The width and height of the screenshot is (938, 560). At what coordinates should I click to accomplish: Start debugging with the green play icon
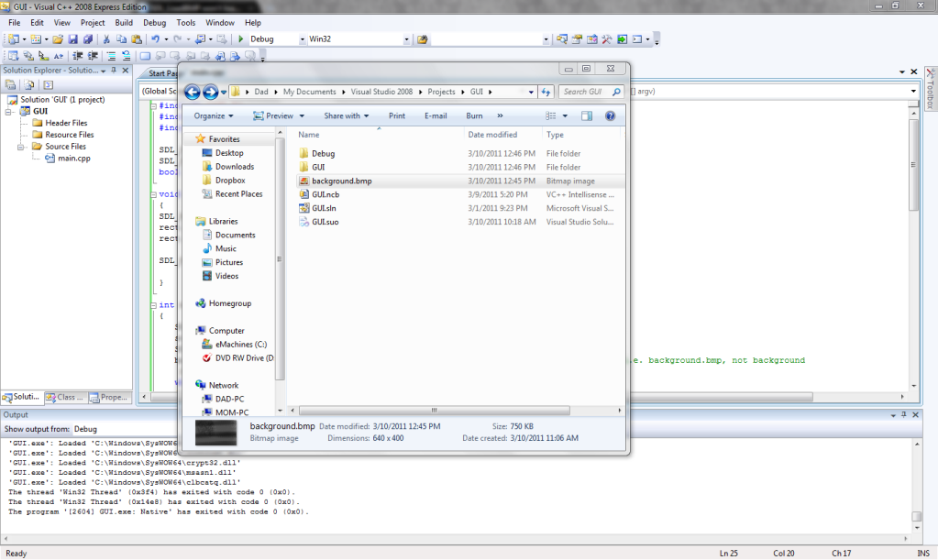(x=240, y=39)
